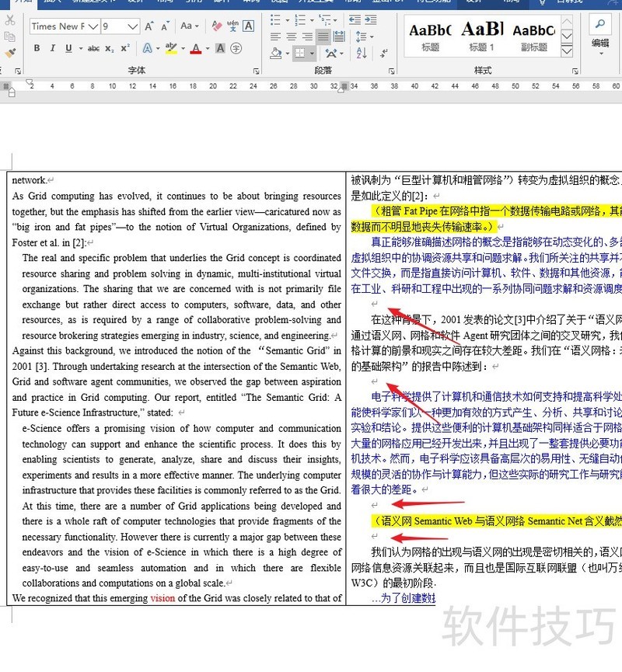622x672 pixels.
Task: Apply subscript formatting
Action: coord(110,49)
